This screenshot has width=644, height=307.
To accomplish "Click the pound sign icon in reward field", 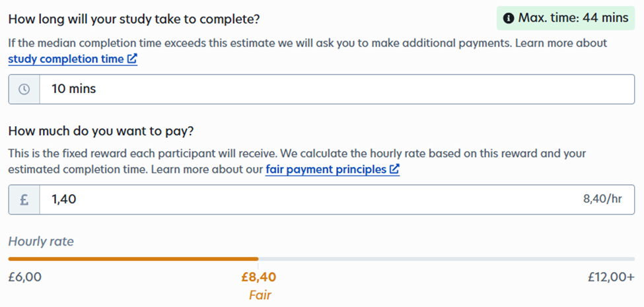I will 24,199.
